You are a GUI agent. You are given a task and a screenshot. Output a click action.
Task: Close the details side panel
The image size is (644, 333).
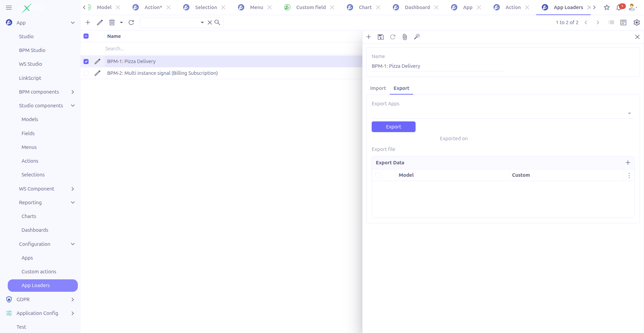pyautogui.click(x=638, y=37)
